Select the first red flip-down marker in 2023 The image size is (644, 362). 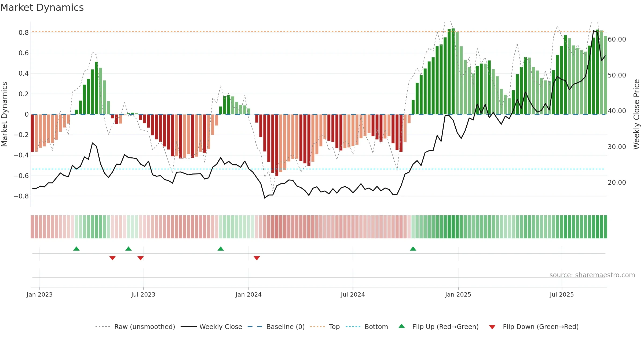112,258
